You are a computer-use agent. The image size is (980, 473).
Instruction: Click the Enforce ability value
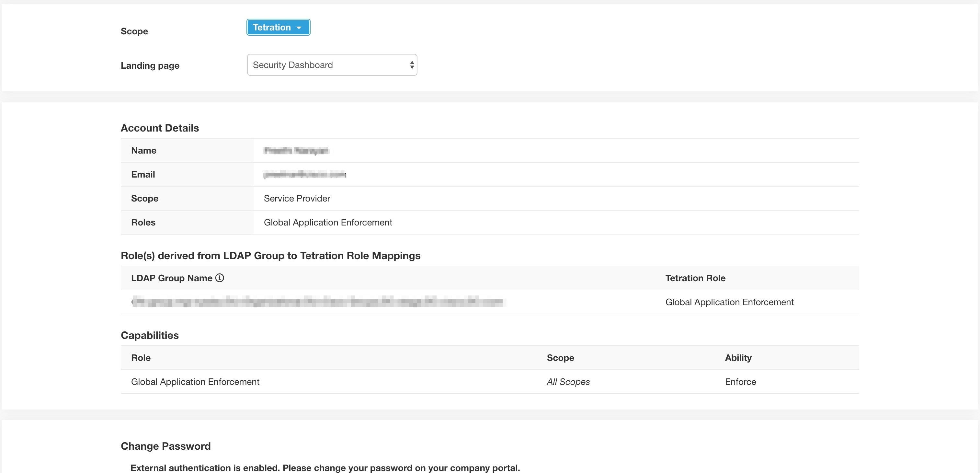click(x=740, y=382)
